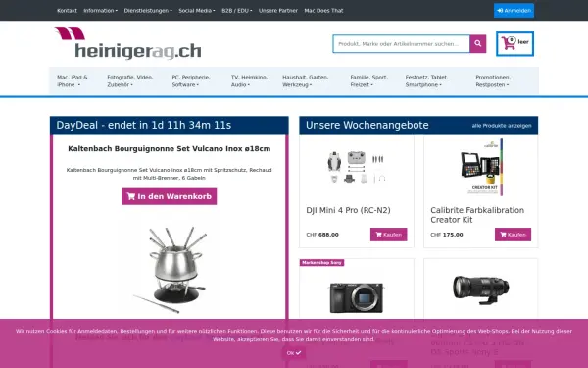Open TV, Heimkino, Audio category menu
588x368 pixels.
pyautogui.click(x=249, y=80)
